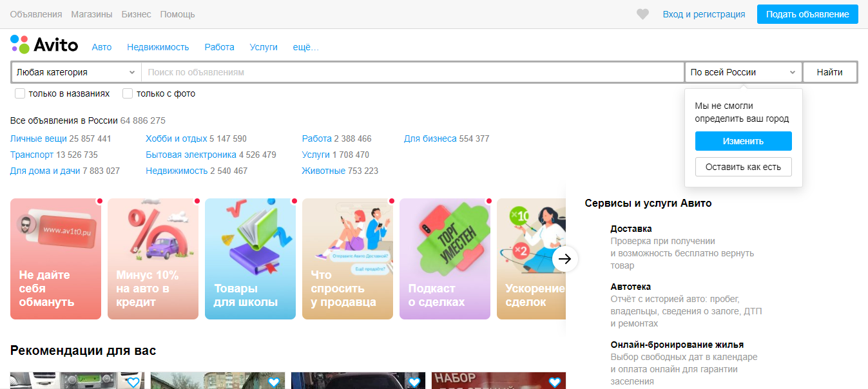Screen dimensions: 868x389
Task: Open 'Помощь' in the top bar
Action: 177,14
